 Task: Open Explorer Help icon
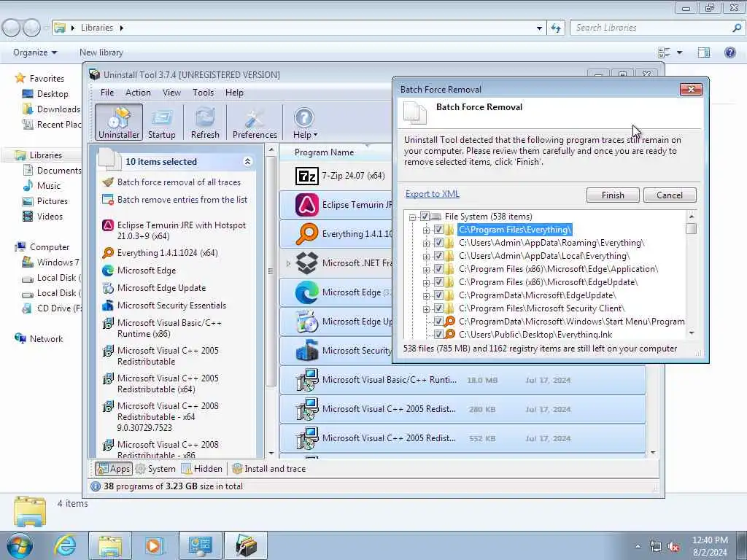[729, 52]
